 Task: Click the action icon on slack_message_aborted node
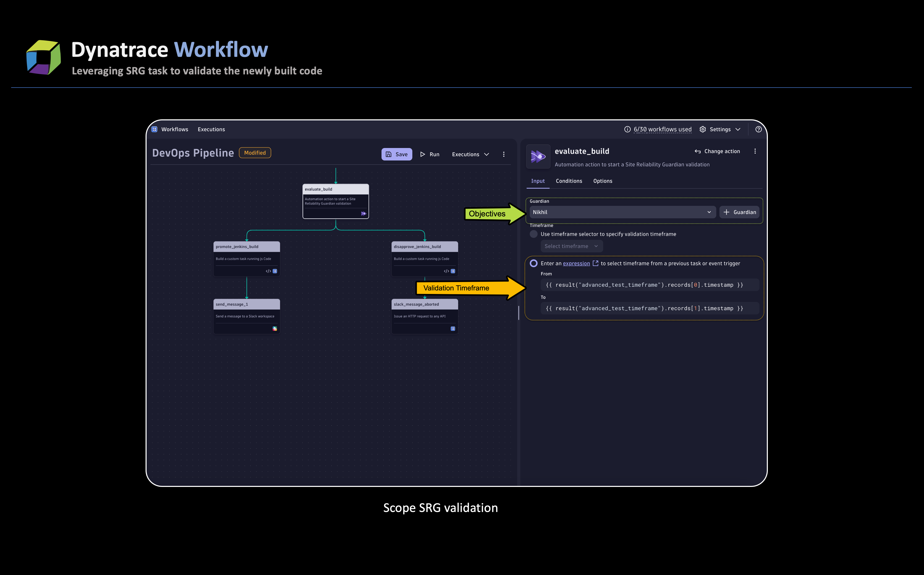(452, 329)
